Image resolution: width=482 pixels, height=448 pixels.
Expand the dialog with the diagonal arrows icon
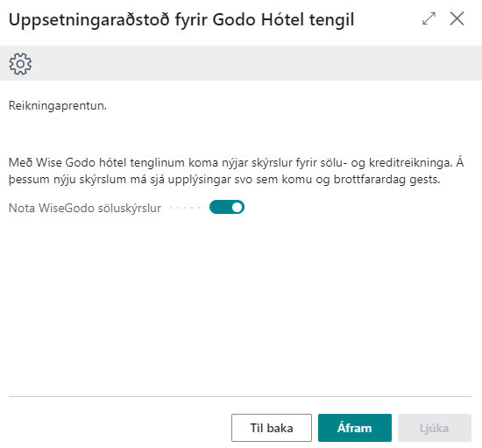429,18
